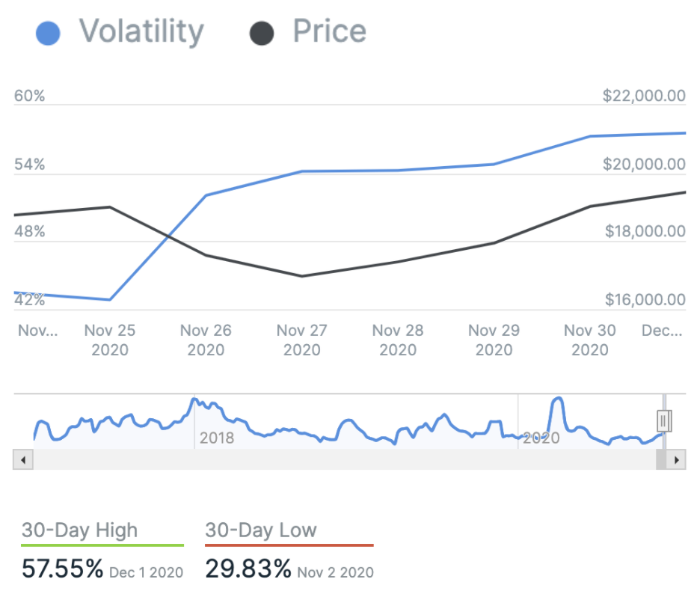700x594 pixels.
Task: Click the 2020 marker in navigator
Action: pyautogui.click(x=541, y=438)
